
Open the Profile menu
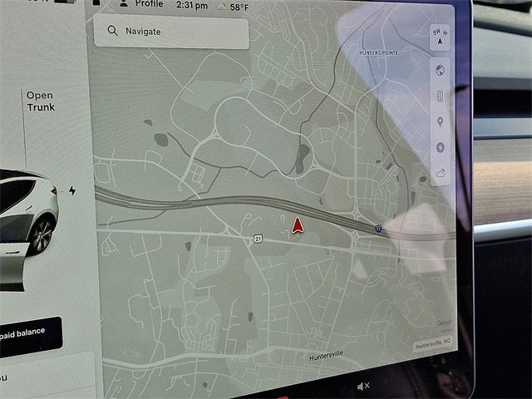tap(149, 4)
